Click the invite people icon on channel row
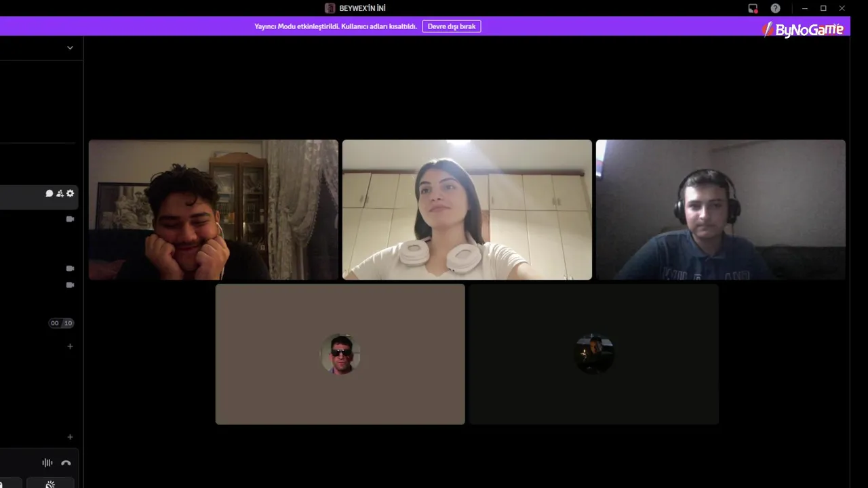Viewport: 868px width, 488px height. (60, 193)
